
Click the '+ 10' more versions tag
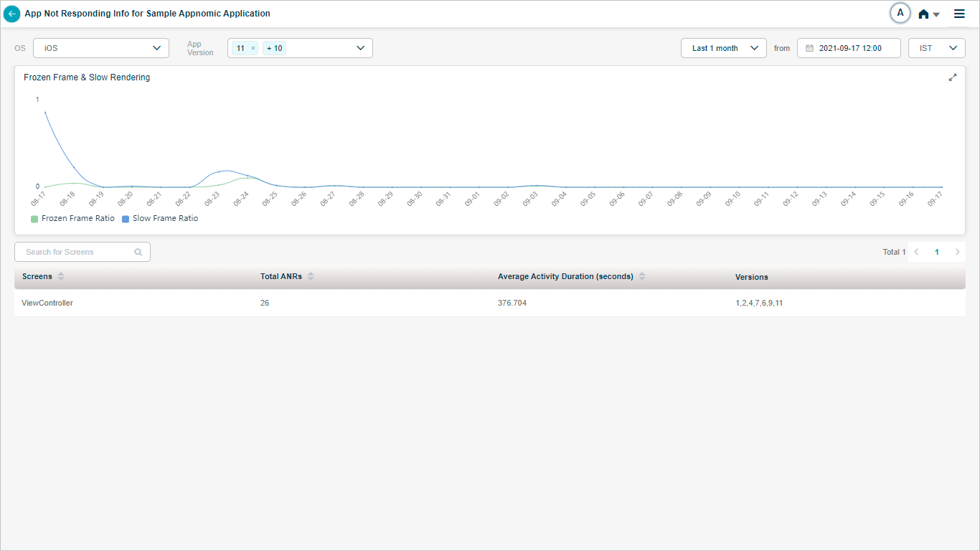pos(274,48)
